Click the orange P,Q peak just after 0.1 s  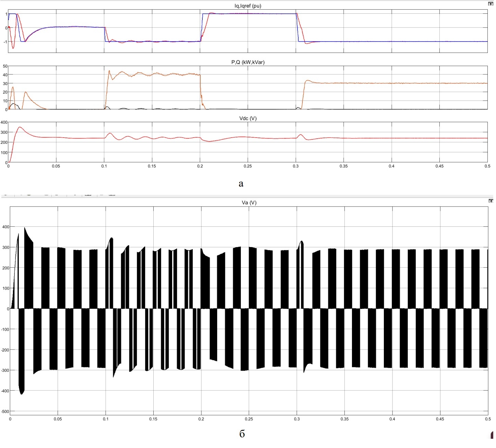pos(109,71)
